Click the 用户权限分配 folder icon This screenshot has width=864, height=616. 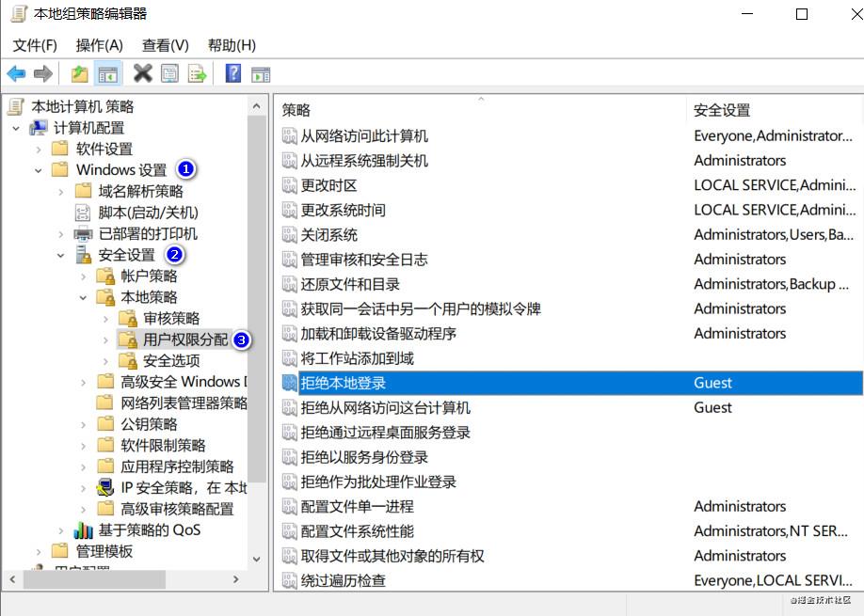[x=128, y=340]
